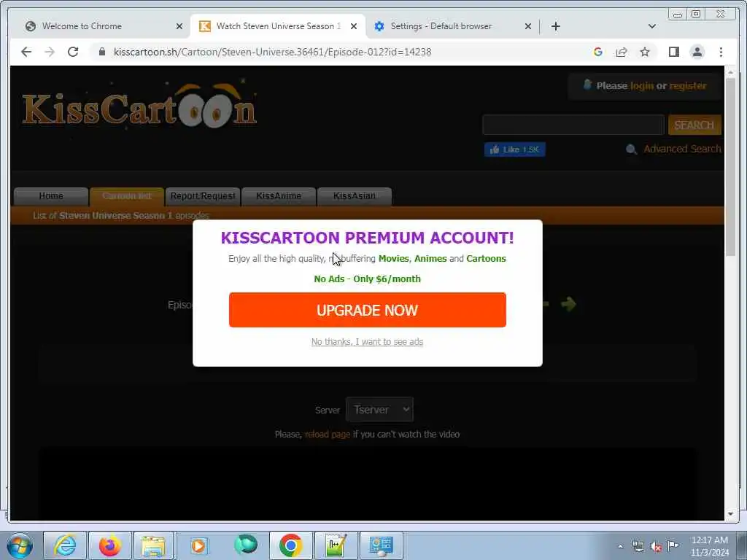
Task: Click the login link
Action: click(642, 86)
